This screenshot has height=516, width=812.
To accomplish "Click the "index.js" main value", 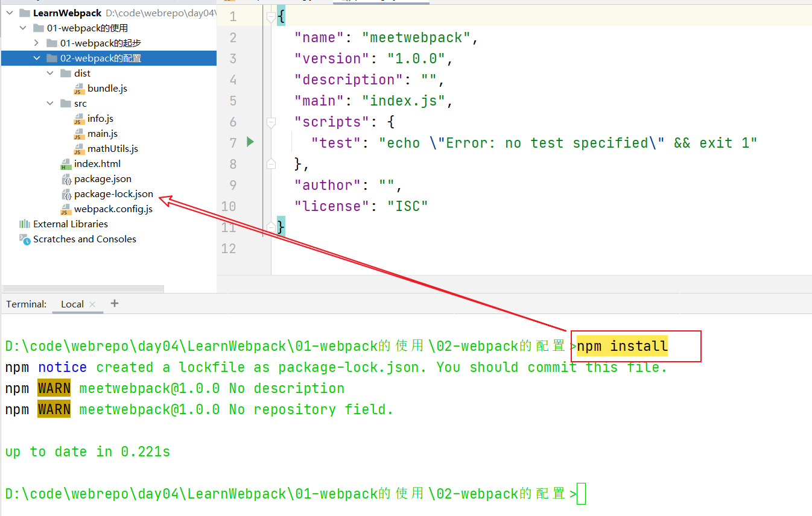I will [x=404, y=101].
